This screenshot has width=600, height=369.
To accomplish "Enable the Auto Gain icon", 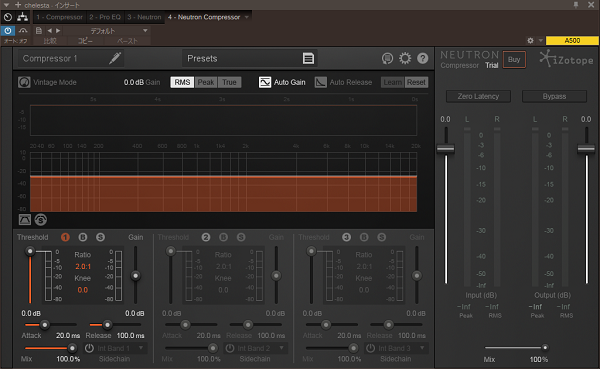I will tap(265, 82).
